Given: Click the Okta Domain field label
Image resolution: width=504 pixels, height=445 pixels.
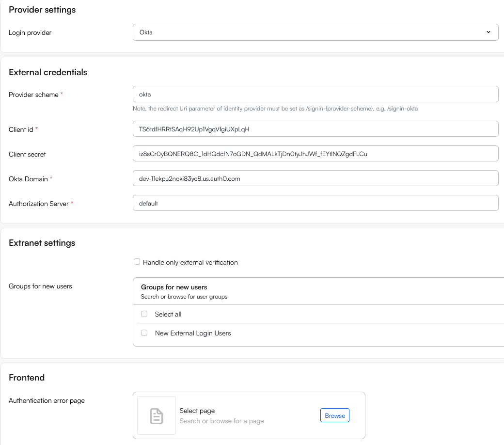Looking at the screenshot, I should click(28, 179).
